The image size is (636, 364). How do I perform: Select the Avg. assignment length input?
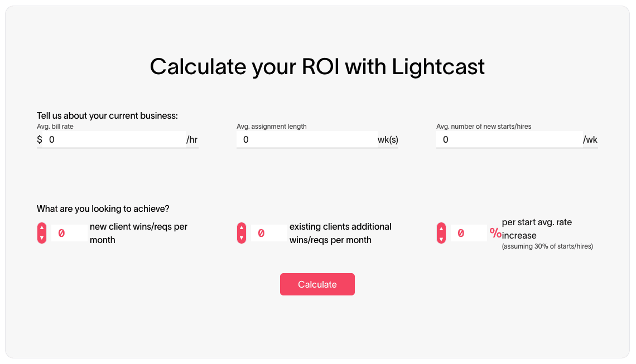307,139
